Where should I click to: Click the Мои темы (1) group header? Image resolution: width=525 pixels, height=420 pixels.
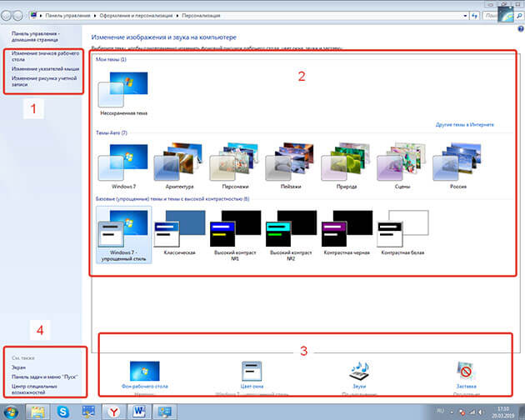[x=111, y=59]
